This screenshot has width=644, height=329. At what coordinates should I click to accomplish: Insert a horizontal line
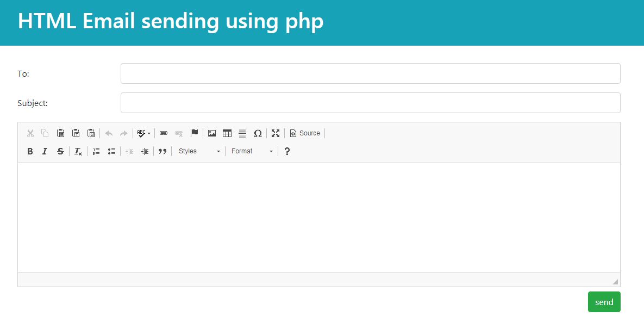pos(242,133)
